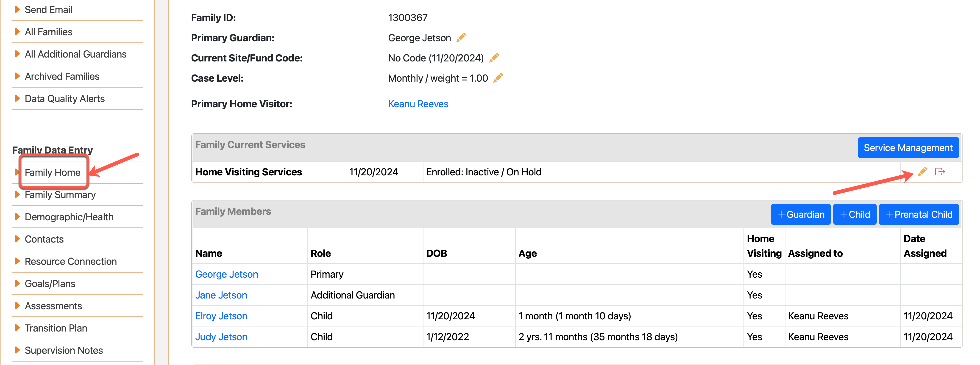Expand Archived Families sidebar arrow

[17, 76]
